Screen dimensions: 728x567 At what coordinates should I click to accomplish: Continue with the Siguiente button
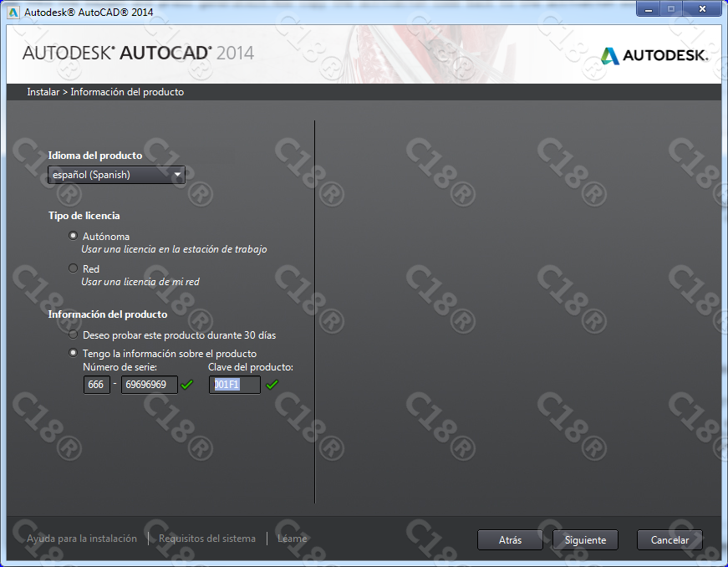pyautogui.click(x=585, y=540)
